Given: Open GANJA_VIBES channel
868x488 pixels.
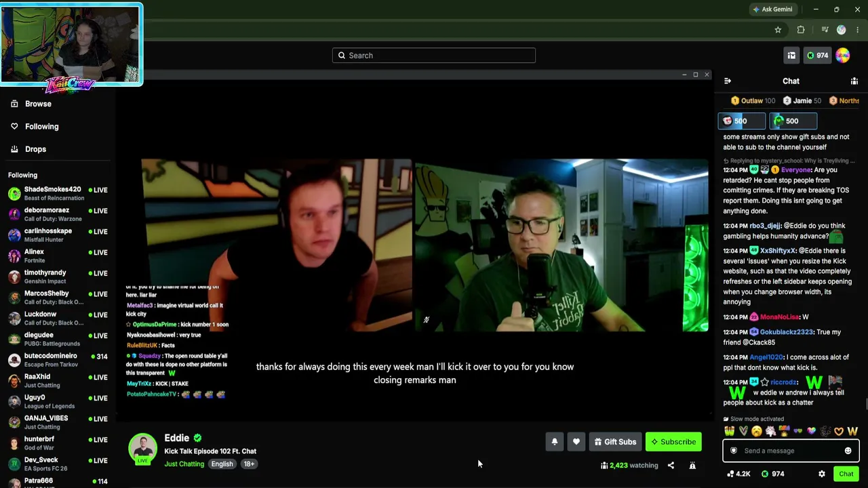Looking at the screenshot, I should pos(58,423).
